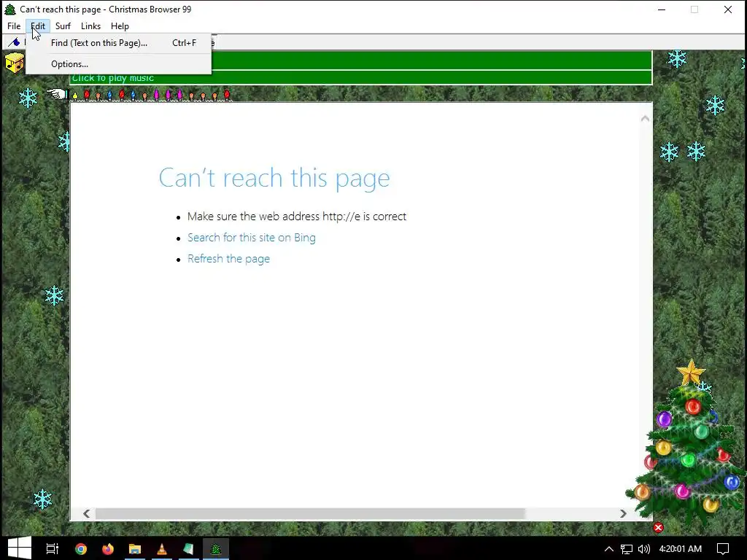Image resolution: width=747 pixels, height=560 pixels.
Task: Click the clock showing 4:20:01 AM
Action: point(681,548)
